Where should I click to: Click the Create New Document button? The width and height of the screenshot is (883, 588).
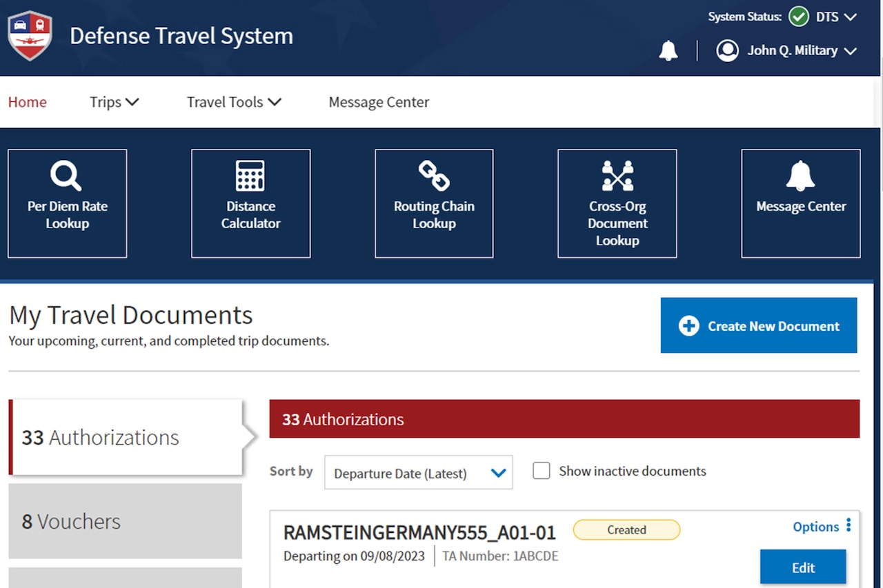click(759, 325)
